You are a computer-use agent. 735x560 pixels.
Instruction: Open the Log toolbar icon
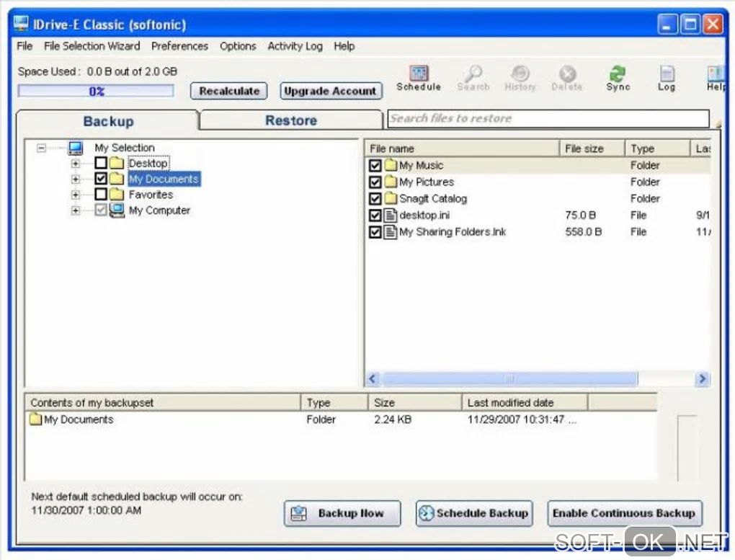[x=667, y=79]
